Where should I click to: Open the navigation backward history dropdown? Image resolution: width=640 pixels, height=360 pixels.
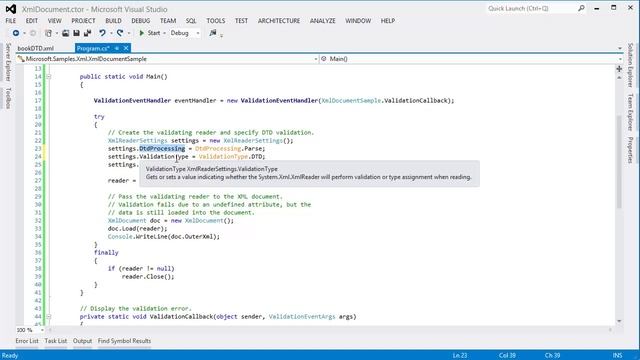(24, 33)
